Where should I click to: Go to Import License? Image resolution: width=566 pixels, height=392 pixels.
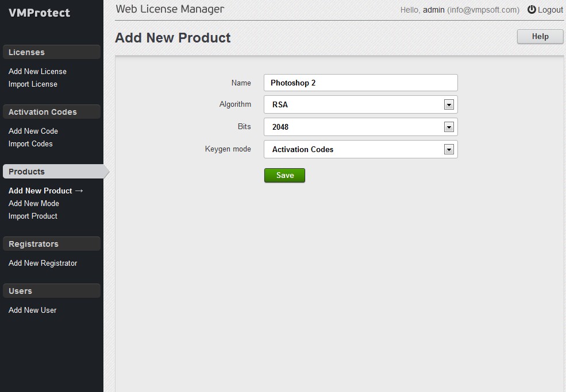[x=33, y=84]
